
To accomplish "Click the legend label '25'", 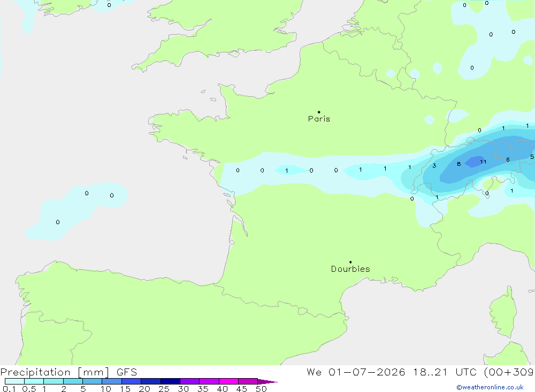I will point(164,389).
